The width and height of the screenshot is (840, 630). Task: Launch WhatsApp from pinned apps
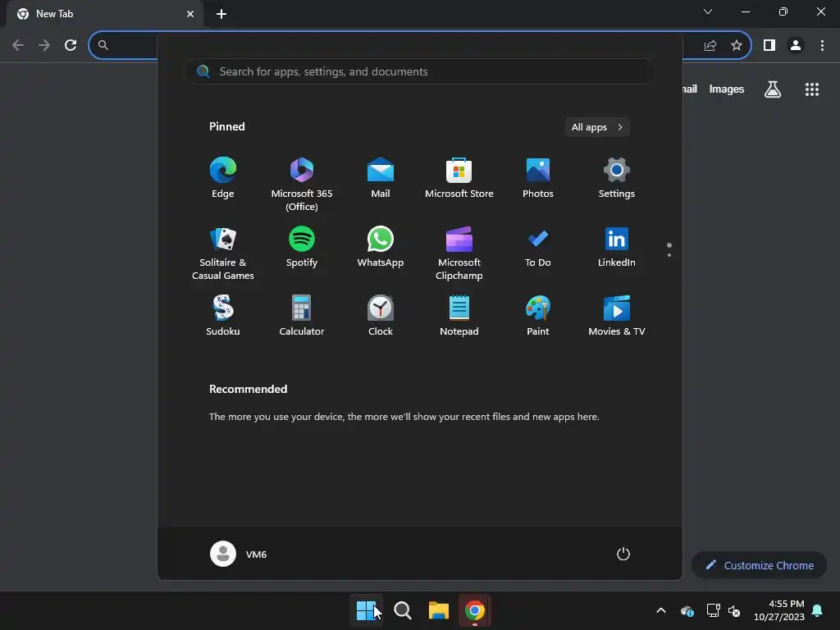click(381, 247)
